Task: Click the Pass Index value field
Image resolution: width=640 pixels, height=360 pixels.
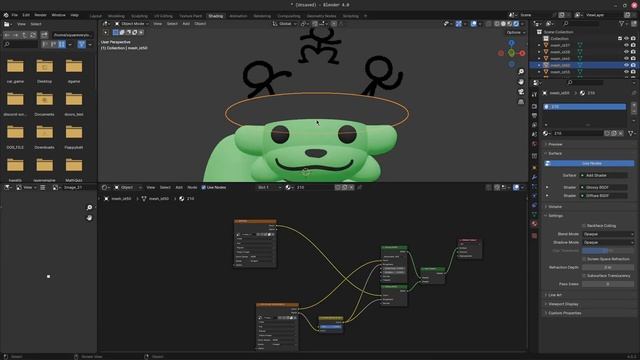Action: click(608, 284)
